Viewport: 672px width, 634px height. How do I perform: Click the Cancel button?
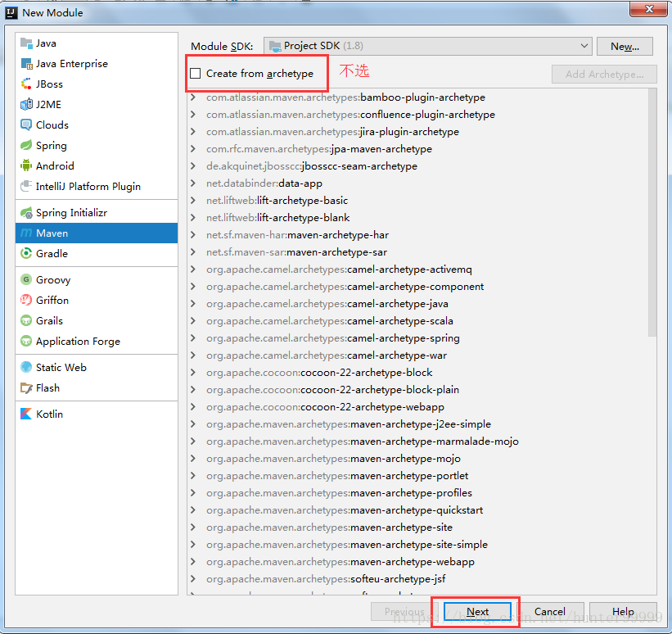(550, 611)
